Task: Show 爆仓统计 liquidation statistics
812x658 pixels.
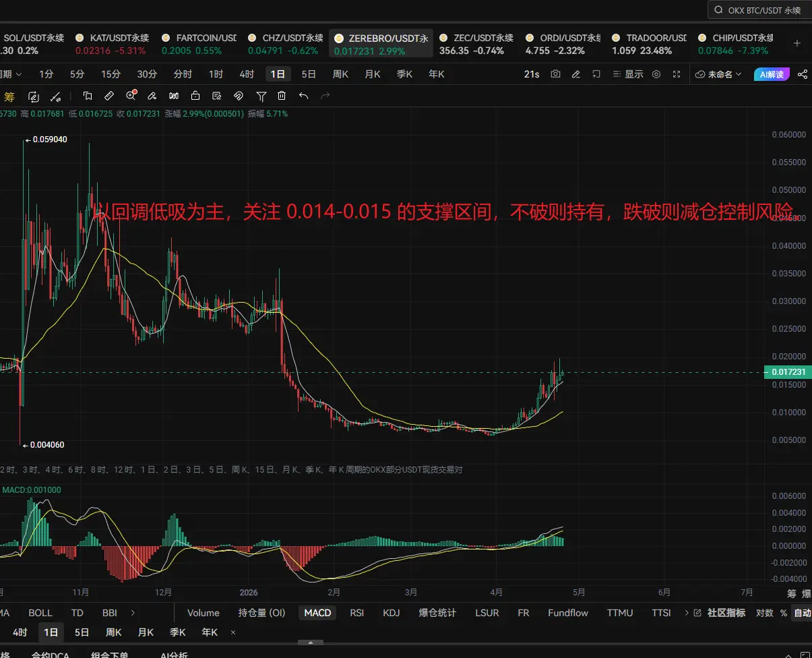Action: pyautogui.click(x=437, y=613)
